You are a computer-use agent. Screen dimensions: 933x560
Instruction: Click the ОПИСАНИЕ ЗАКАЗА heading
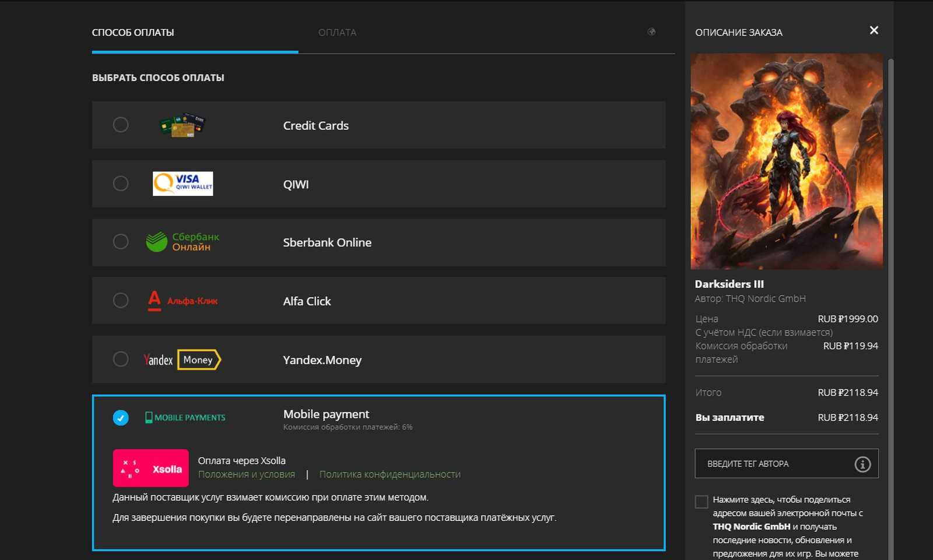pyautogui.click(x=739, y=33)
